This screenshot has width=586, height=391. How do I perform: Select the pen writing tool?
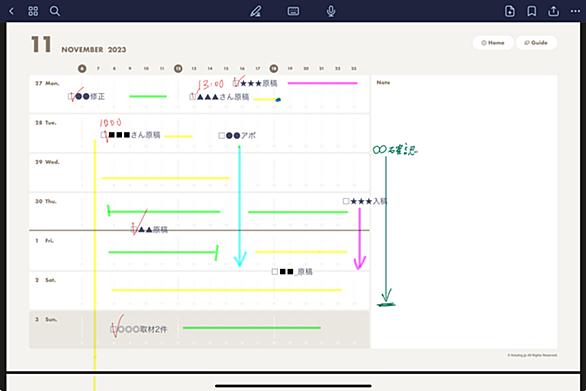pos(256,11)
